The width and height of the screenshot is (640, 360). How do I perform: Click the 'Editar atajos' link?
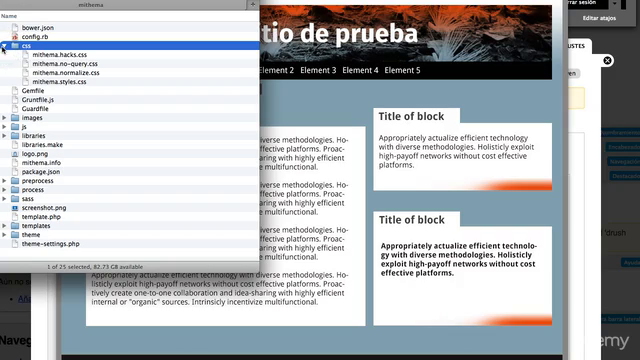tap(599, 18)
